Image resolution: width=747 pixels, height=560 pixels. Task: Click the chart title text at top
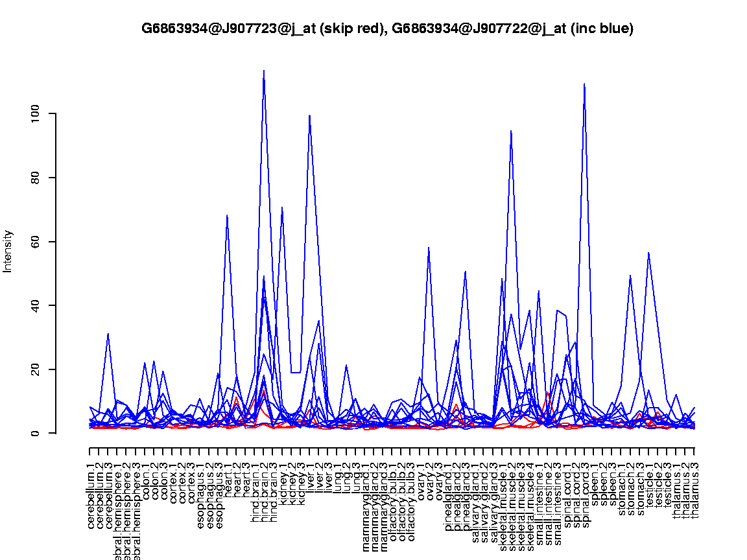pyautogui.click(x=387, y=29)
